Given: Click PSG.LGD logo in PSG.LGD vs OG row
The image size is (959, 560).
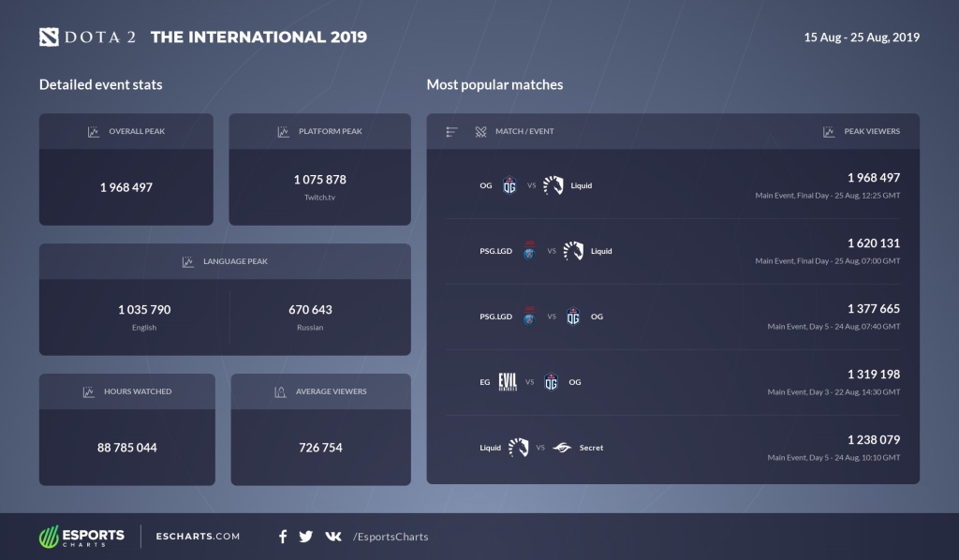Looking at the screenshot, I should [x=530, y=317].
